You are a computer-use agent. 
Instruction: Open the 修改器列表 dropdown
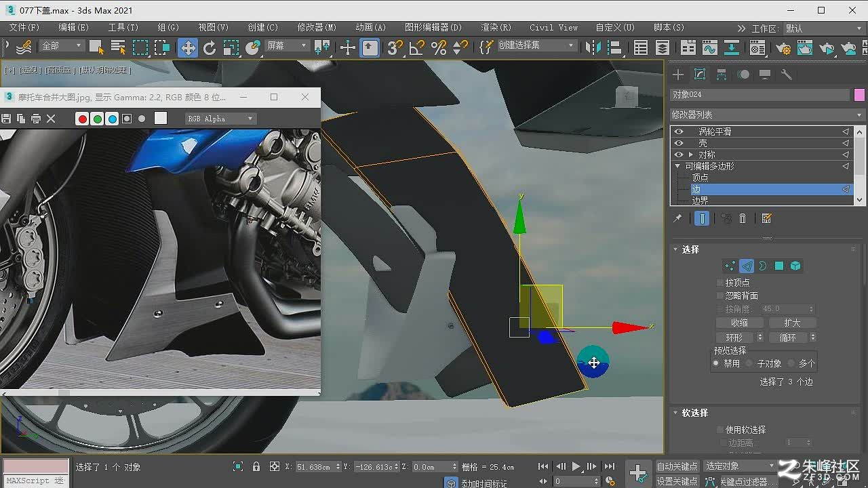click(767, 115)
